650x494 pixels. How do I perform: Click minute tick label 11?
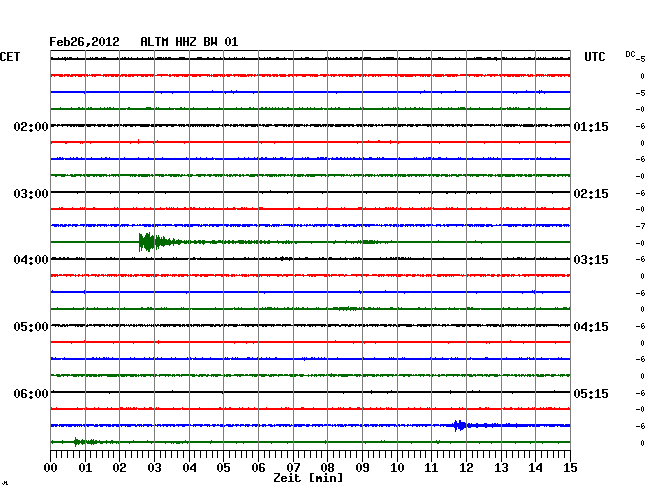coord(432,467)
